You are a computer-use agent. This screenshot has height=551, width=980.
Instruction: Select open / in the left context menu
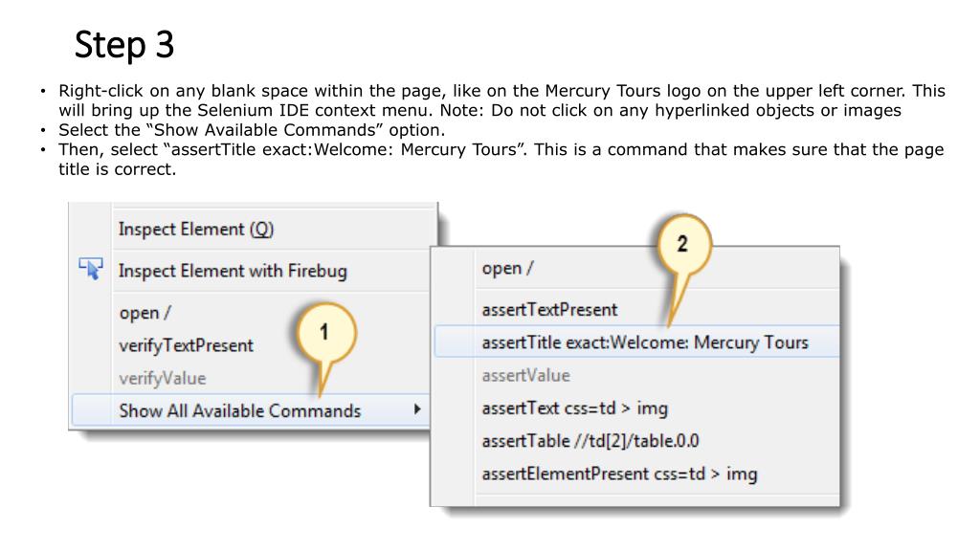tap(145, 313)
